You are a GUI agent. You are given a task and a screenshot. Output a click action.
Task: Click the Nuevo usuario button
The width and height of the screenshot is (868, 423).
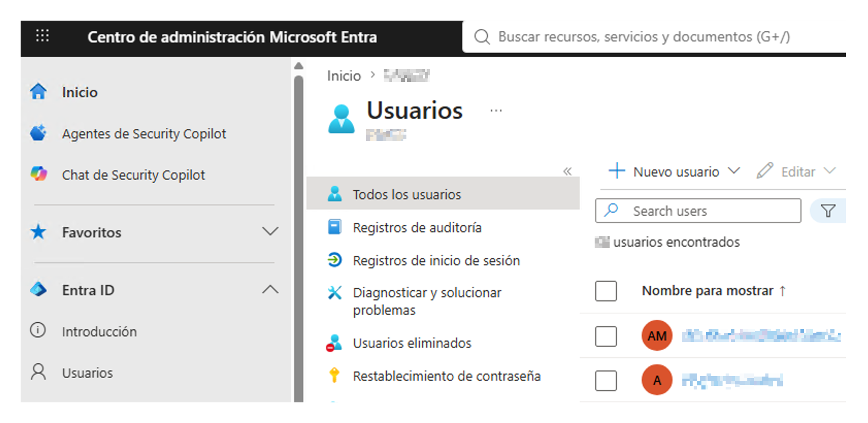click(x=675, y=171)
